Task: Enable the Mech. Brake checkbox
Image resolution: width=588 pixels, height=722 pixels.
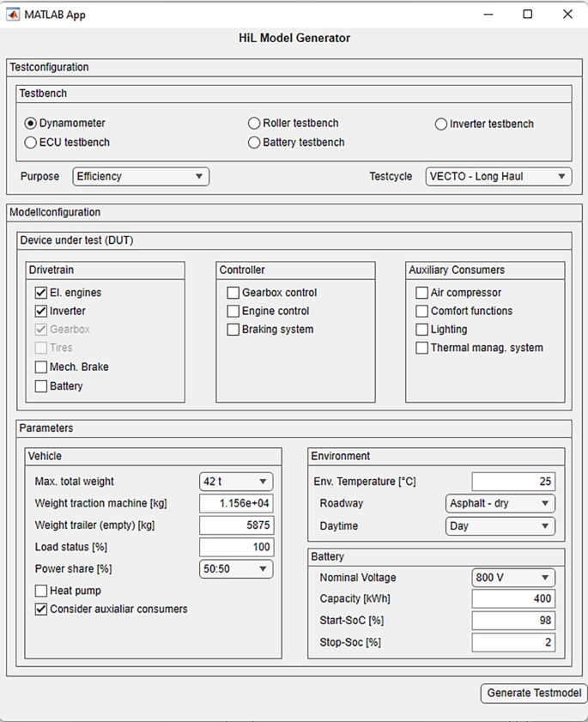Action: [41, 367]
